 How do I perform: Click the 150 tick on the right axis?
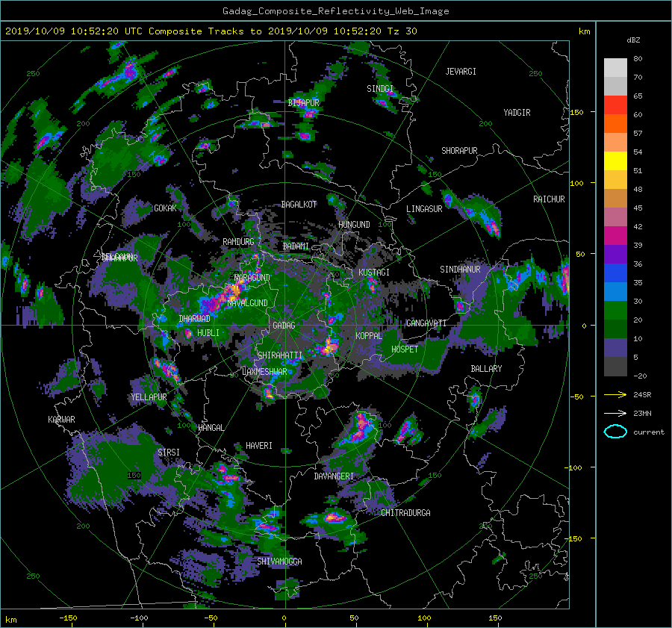click(x=577, y=112)
